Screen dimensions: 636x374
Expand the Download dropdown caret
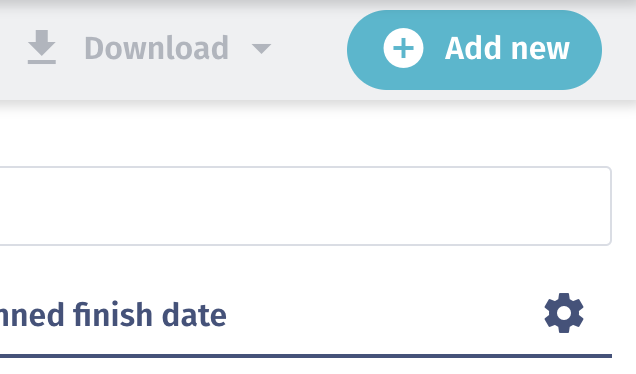coord(261,49)
